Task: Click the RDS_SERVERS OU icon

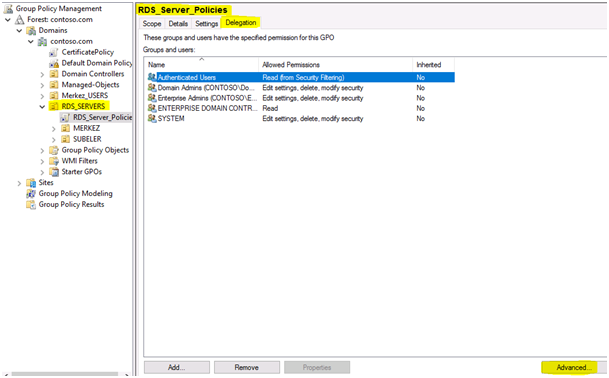Action: pyautogui.click(x=54, y=106)
